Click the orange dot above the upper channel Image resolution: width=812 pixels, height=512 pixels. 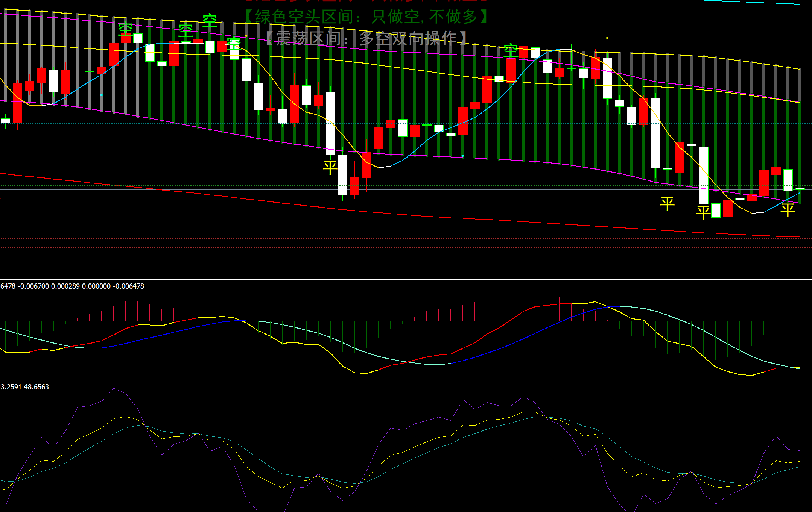point(607,38)
